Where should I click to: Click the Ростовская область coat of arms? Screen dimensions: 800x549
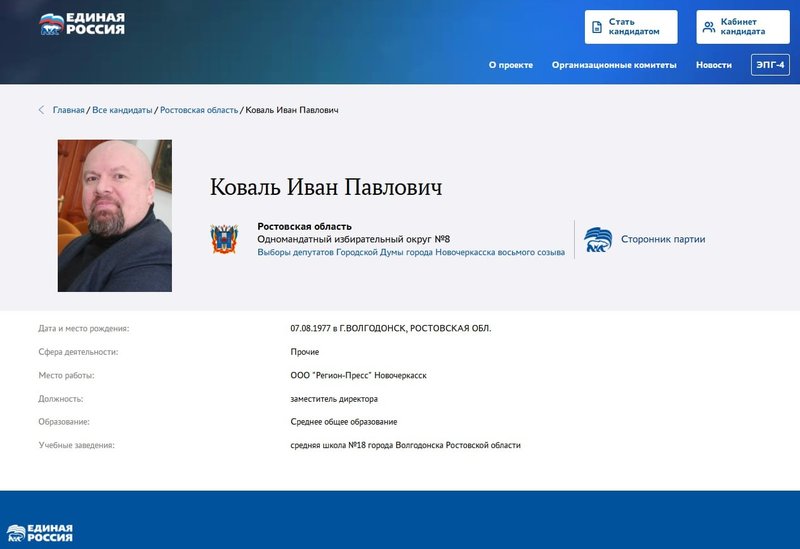pos(224,239)
